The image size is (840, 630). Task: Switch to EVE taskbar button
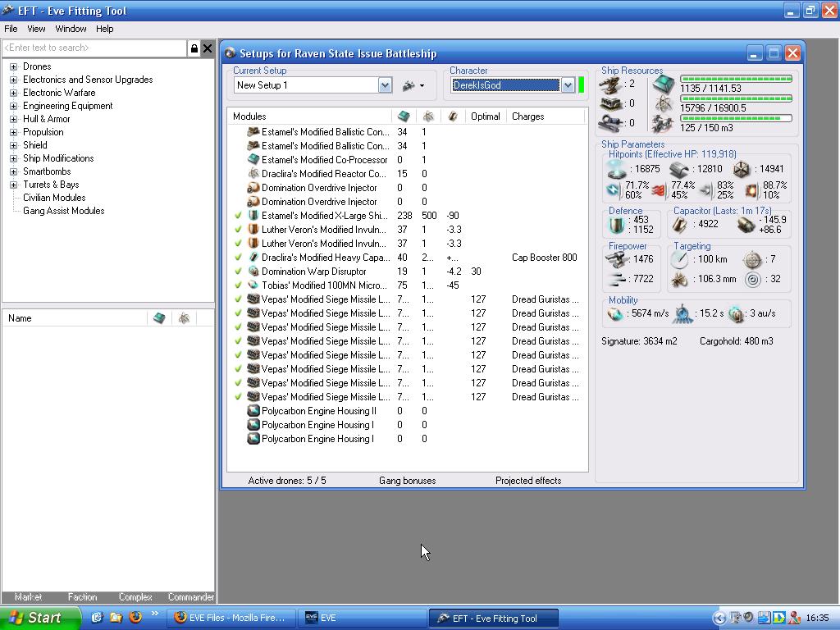pos(362,618)
